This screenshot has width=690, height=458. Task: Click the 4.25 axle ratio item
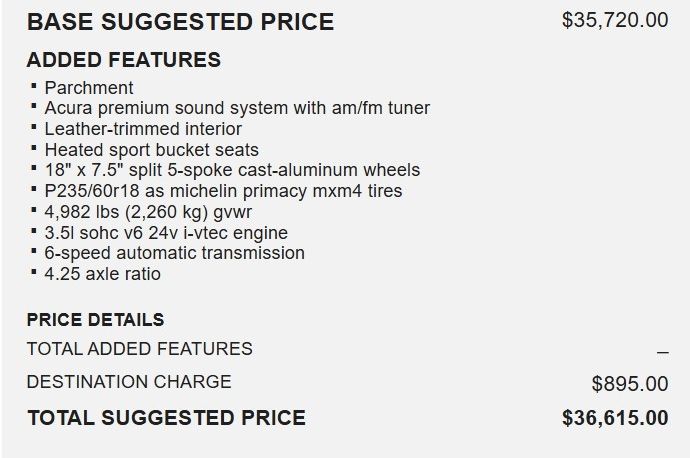[102, 274]
